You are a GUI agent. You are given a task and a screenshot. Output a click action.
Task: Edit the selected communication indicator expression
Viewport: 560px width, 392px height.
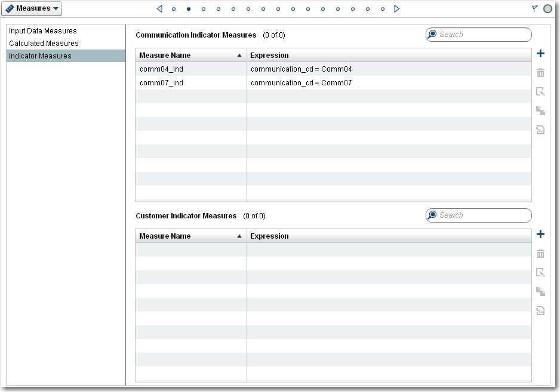coord(540,91)
